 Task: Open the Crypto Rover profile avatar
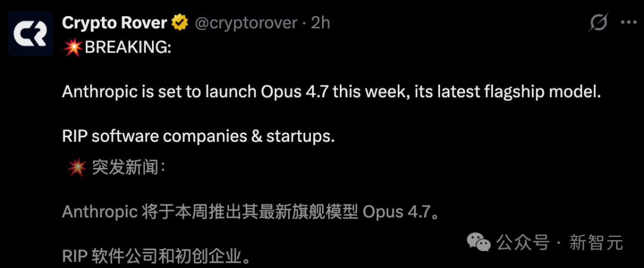click(28, 36)
